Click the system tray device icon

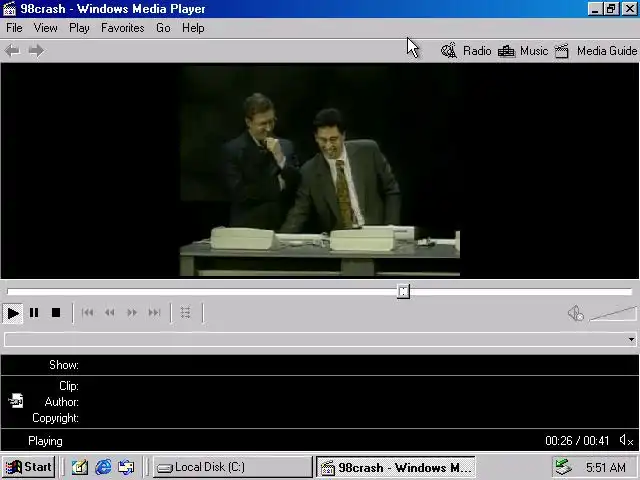click(x=563, y=467)
